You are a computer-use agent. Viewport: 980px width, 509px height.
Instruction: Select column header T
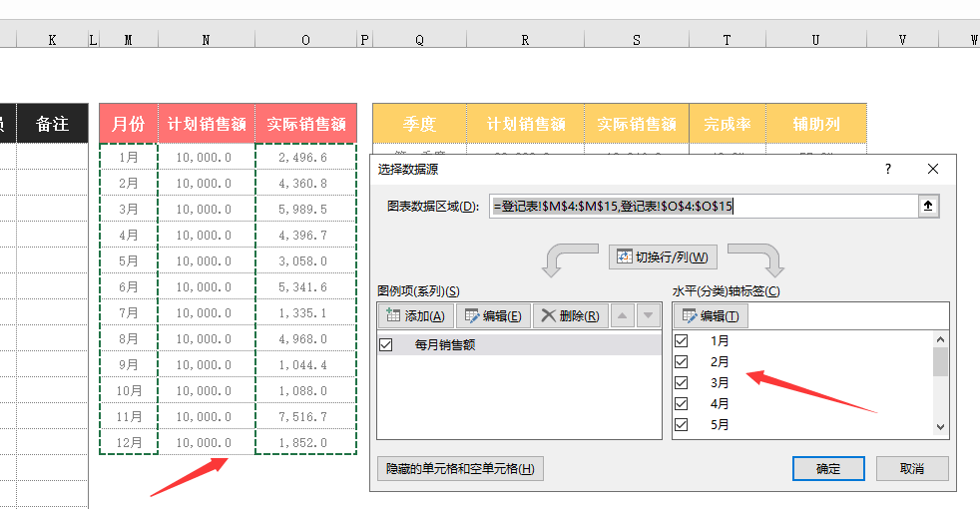point(727,39)
